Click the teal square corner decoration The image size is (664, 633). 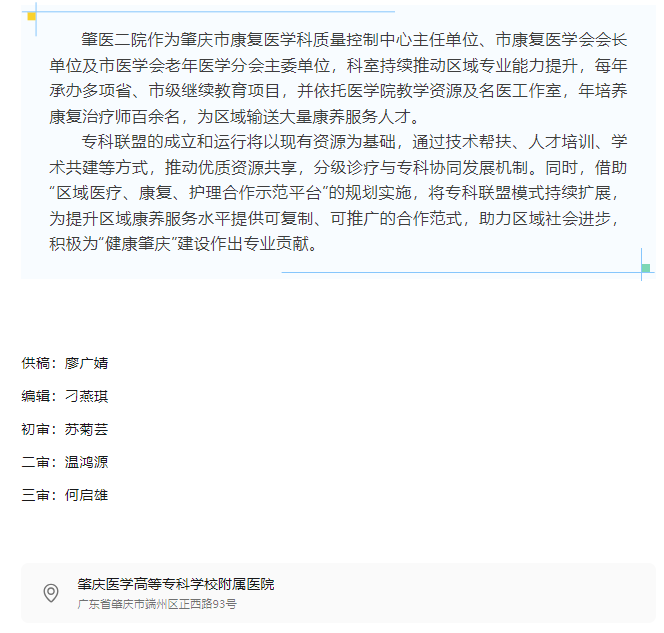tap(645, 268)
